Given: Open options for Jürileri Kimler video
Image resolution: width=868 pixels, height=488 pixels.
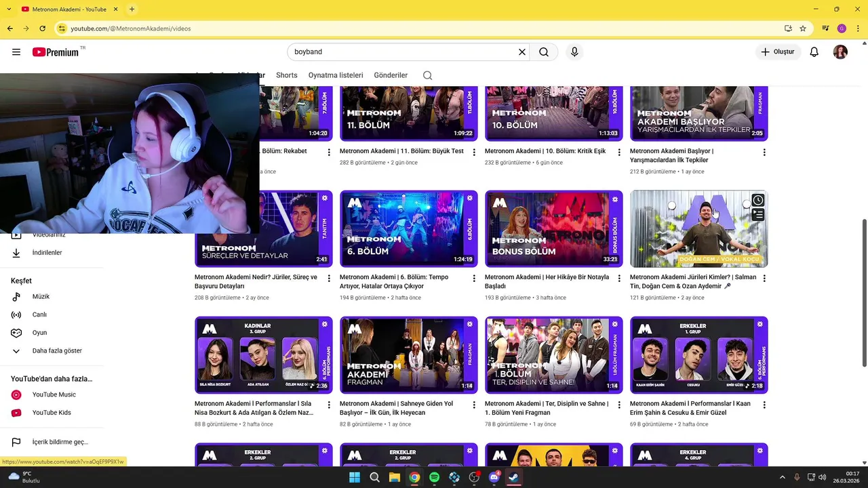Looking at the screenshot, I should pyautogui.click(x=764, y=279).
